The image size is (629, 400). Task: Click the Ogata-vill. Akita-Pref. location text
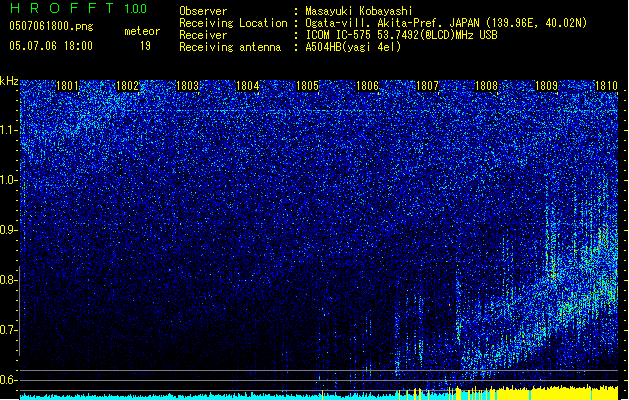point(446,23)
